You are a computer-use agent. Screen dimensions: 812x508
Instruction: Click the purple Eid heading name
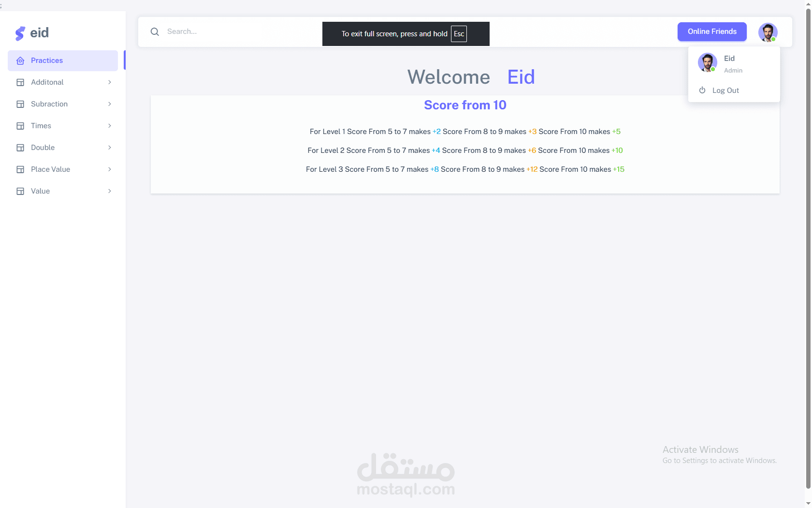[x=521, y=77]
